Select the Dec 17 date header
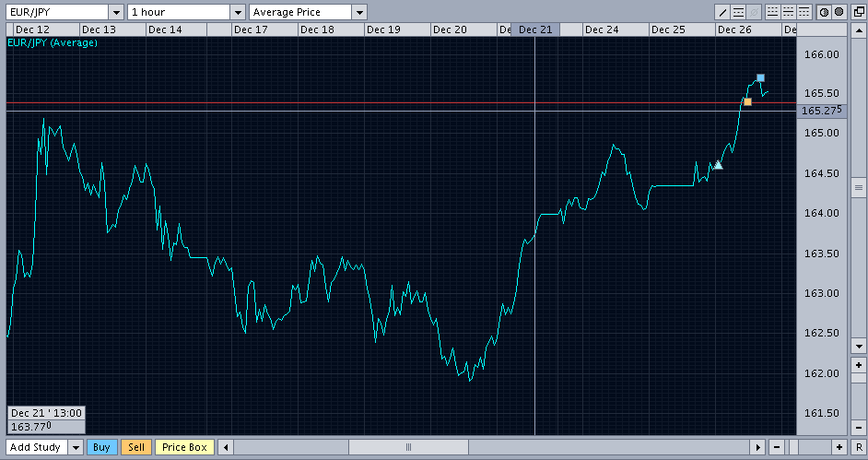The height and width of the screenshot is (460, 868). [251, 29]
